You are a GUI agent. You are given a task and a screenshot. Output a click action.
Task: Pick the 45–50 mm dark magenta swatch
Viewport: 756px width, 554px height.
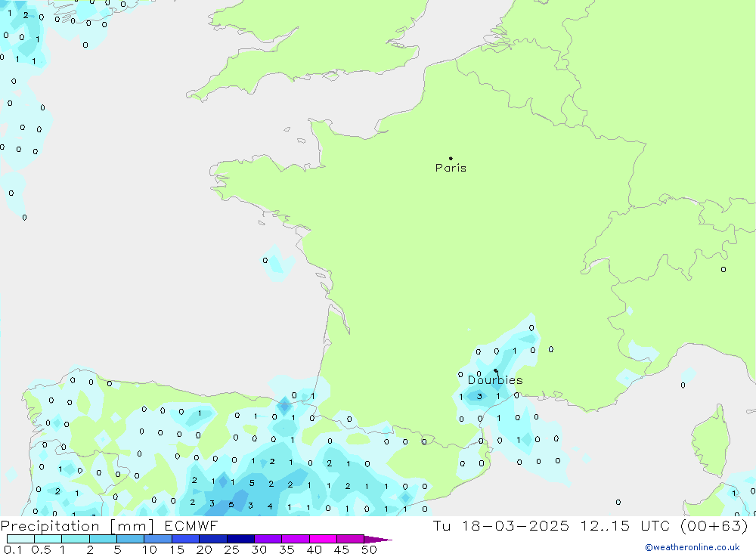(351, 539)
